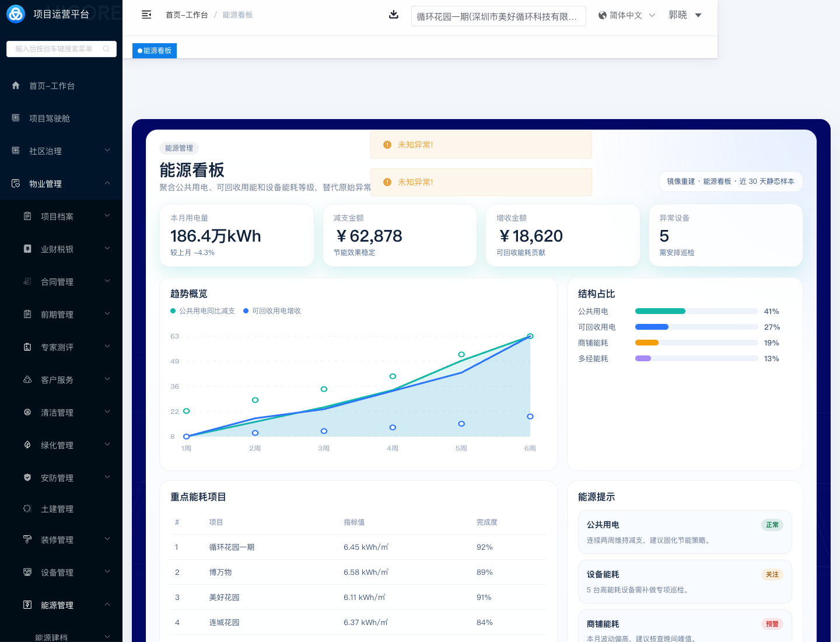Open the 郭晓 user menu dropdown
This screenshot has height=642, width=840.
tap(685, 15)
